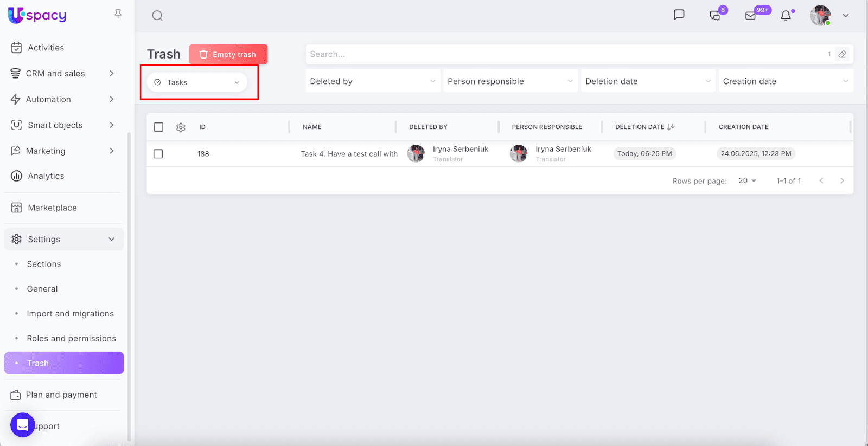868x446 pixels.
Task: Open the notifications bell icon
Action: [786, 16]
